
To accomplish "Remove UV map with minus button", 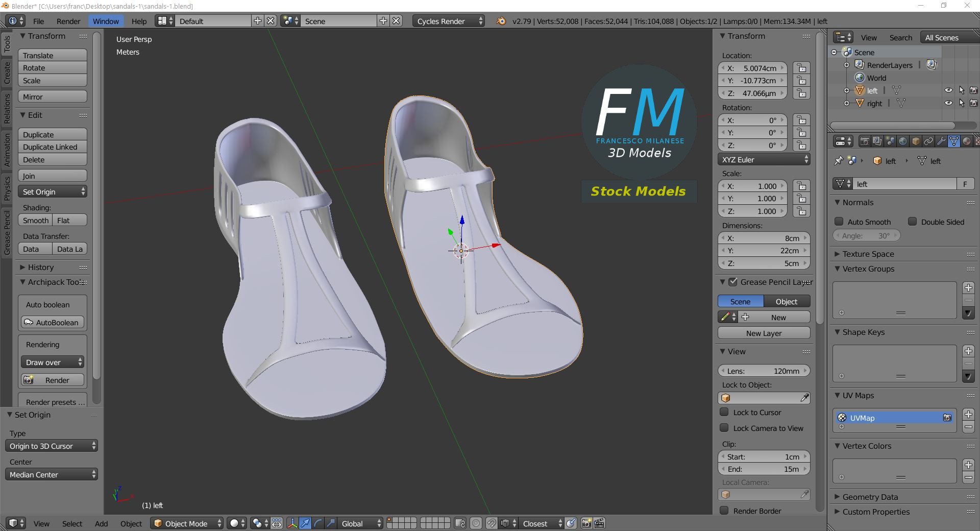I will point(968,427).
